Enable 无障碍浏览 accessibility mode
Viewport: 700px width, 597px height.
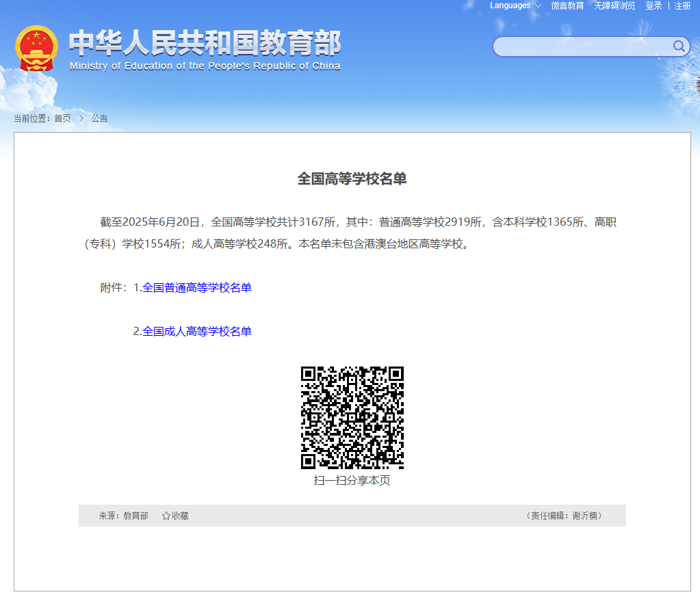pos(614,5)
